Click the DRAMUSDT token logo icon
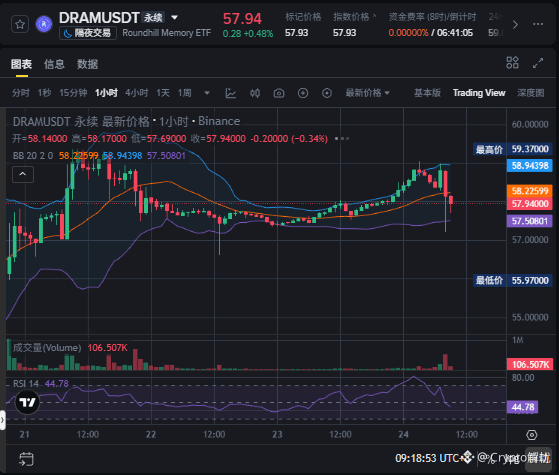Image resolution: width=559 pixels, height=475 pixels. coord(44,24)
